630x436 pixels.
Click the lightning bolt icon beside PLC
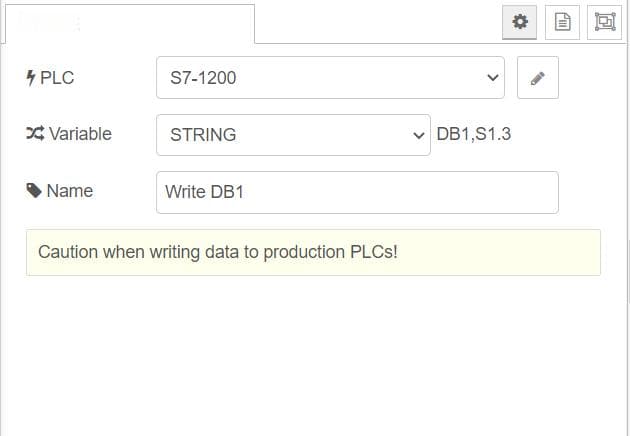point(31,78)
